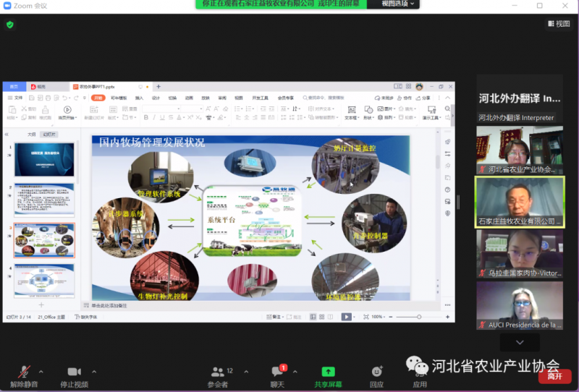This screenshot has width=579, height=392.
Task: Open the 视图选项 view options dropdown
Action: [397, 4]
